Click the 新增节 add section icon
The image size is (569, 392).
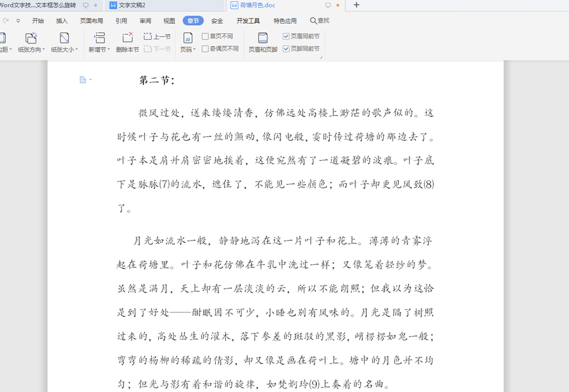[99, 38]
